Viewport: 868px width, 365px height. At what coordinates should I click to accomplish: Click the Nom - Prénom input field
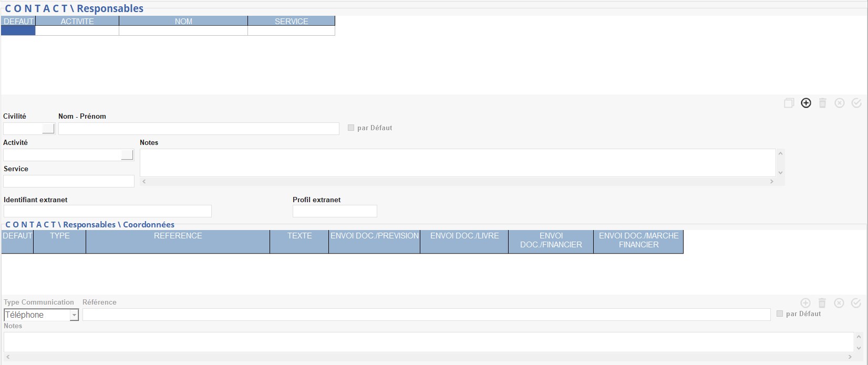199,129
